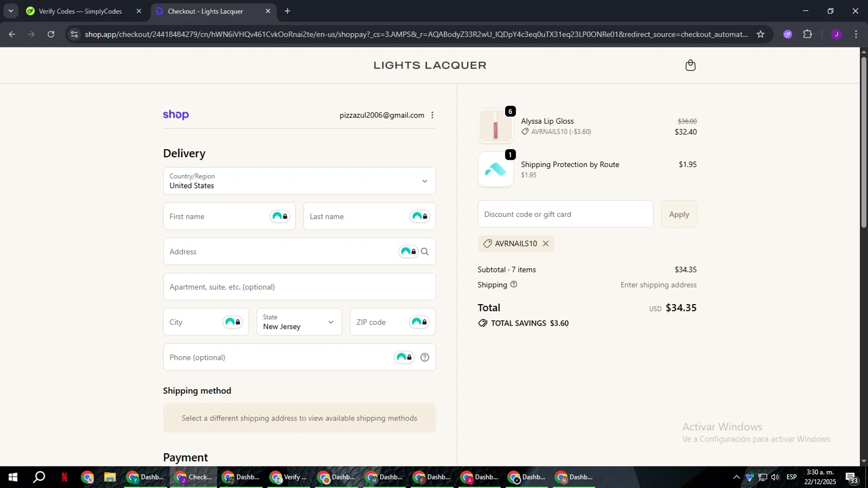Show shipping info question mark icon
Screen dimensions: 868x488
click(x=514, y=284)
